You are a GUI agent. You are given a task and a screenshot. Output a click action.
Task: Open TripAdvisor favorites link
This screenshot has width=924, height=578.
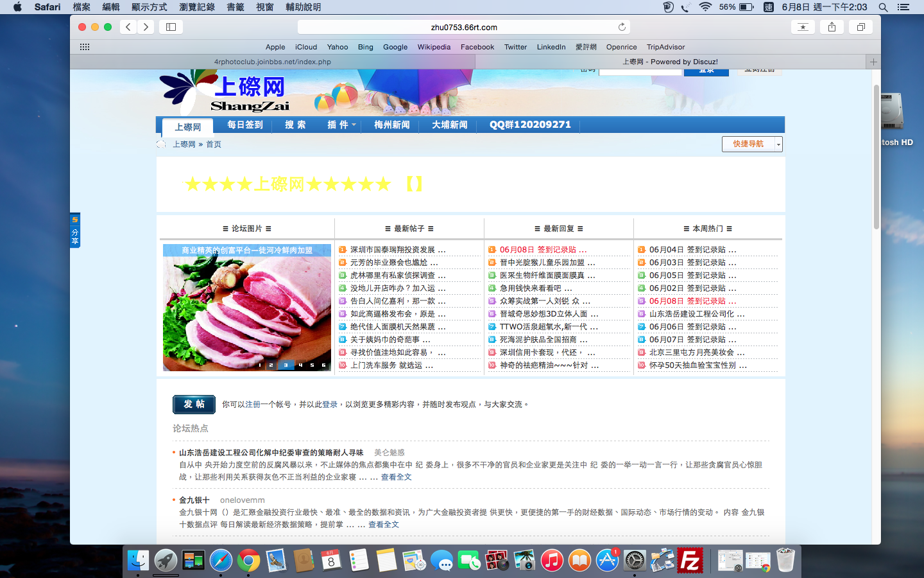point(665,47)
